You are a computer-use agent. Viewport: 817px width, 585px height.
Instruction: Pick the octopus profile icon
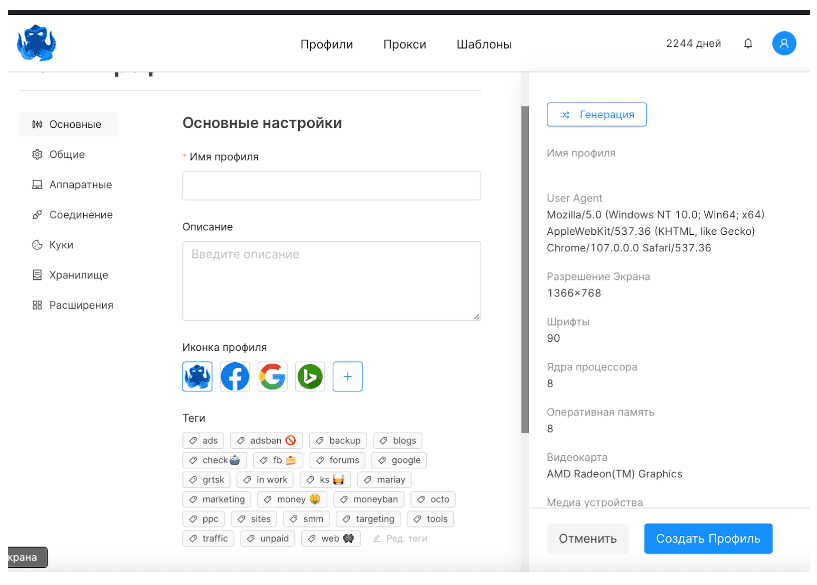point(197,377)
